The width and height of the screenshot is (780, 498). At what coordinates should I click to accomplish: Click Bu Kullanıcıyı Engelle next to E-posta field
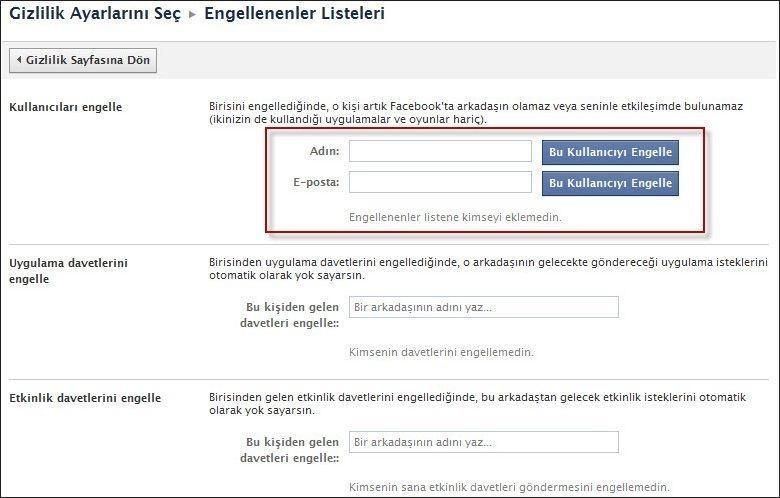[x=610, y=183]
